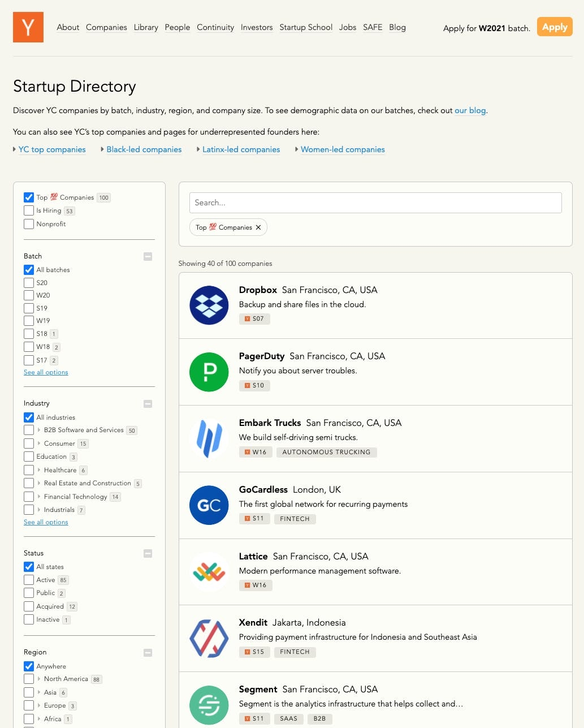The image size is (584, 728).
Task: Open the Blog nav item
Action: (397, 27)
